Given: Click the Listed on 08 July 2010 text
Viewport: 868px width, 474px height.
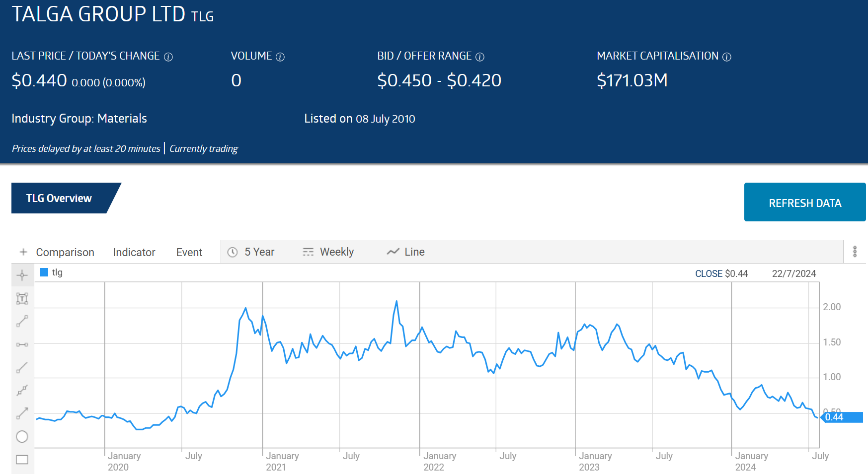Looking at the screenshot, I should tap(360, 119).
